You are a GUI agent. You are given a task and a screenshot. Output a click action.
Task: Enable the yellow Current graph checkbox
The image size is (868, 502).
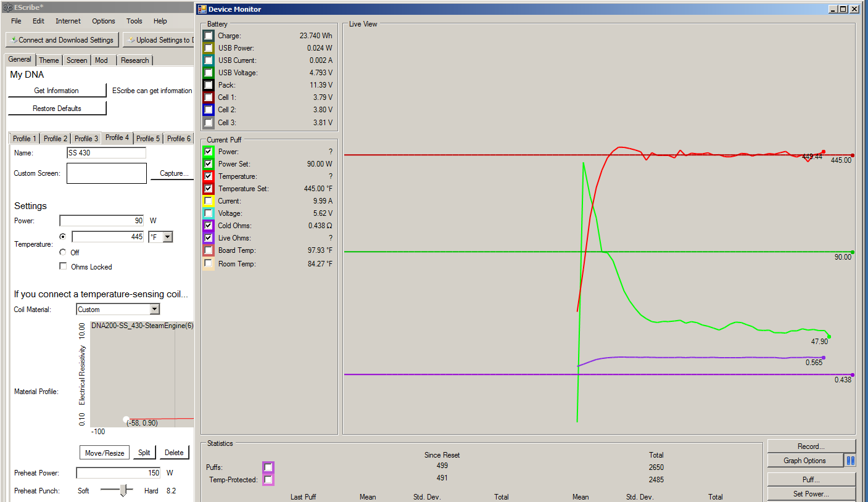tap(209, 201)
